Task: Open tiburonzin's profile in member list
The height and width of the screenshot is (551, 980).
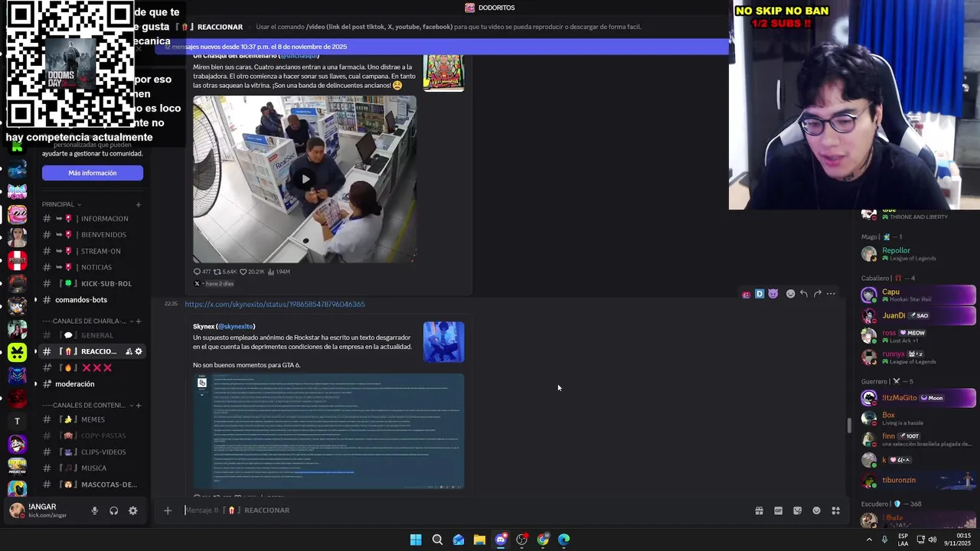Action: pos(917,481)
